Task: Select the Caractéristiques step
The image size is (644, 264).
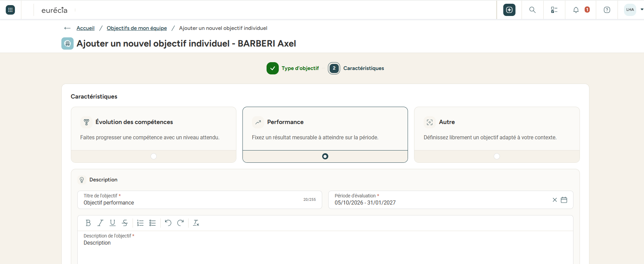Action: pyautogui.click(x=356, y=68)
